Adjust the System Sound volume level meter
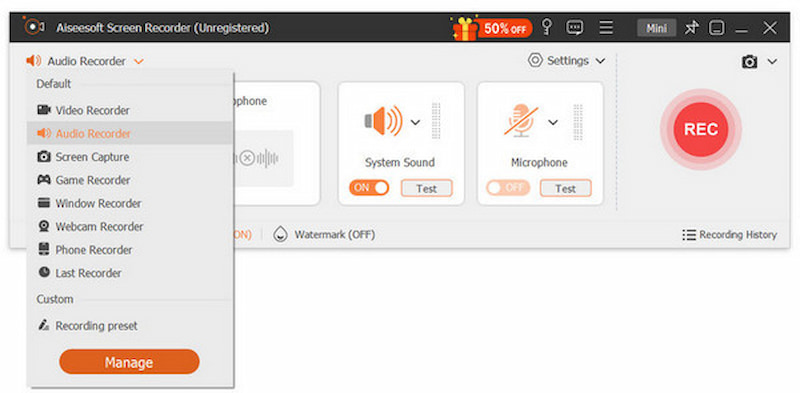 (436, 121)
